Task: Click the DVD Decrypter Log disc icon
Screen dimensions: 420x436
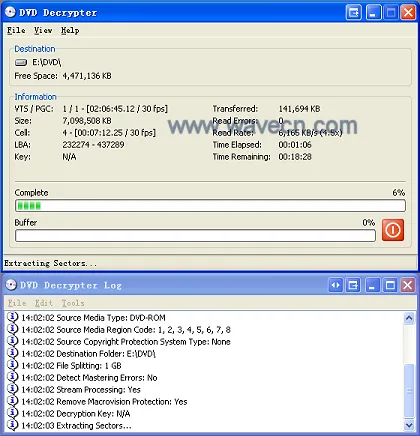Action: (x=11, y=285)
